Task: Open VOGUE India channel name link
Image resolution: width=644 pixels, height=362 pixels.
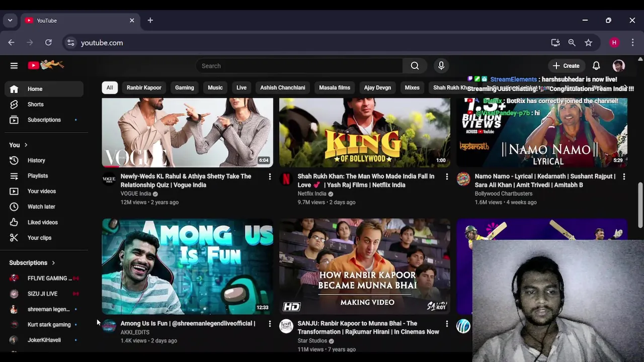Action: pyautogui.click(x=136, y=194)
